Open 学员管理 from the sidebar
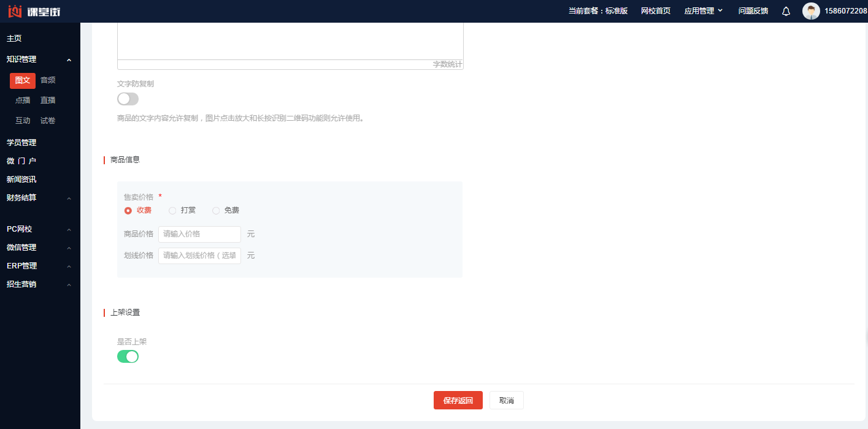 (21, 143)
